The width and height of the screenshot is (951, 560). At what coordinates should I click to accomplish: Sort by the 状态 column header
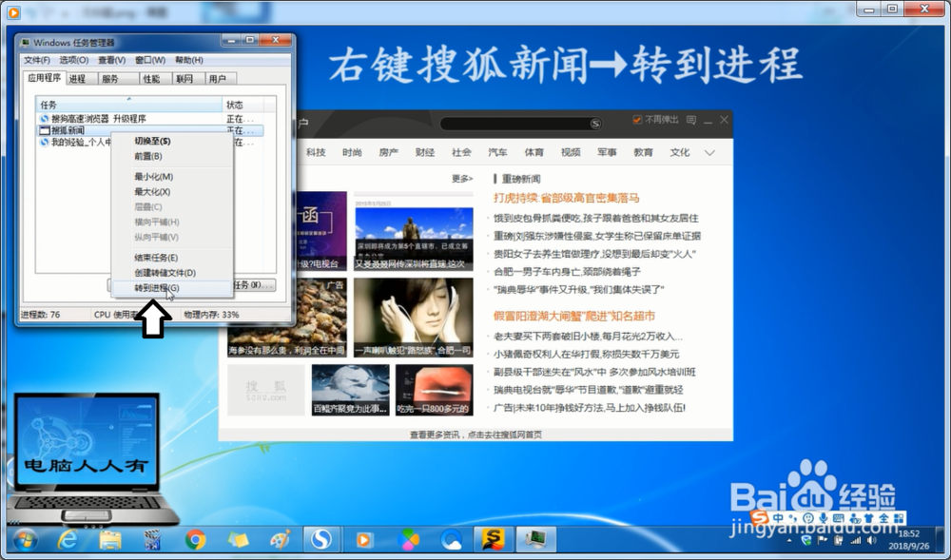pyautogui.click(x=243, y=105)
